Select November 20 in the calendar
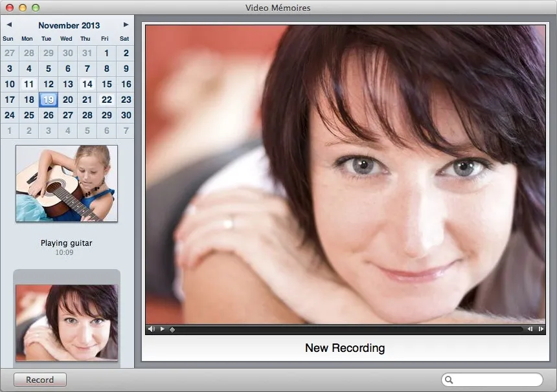 tap(68, 100)
